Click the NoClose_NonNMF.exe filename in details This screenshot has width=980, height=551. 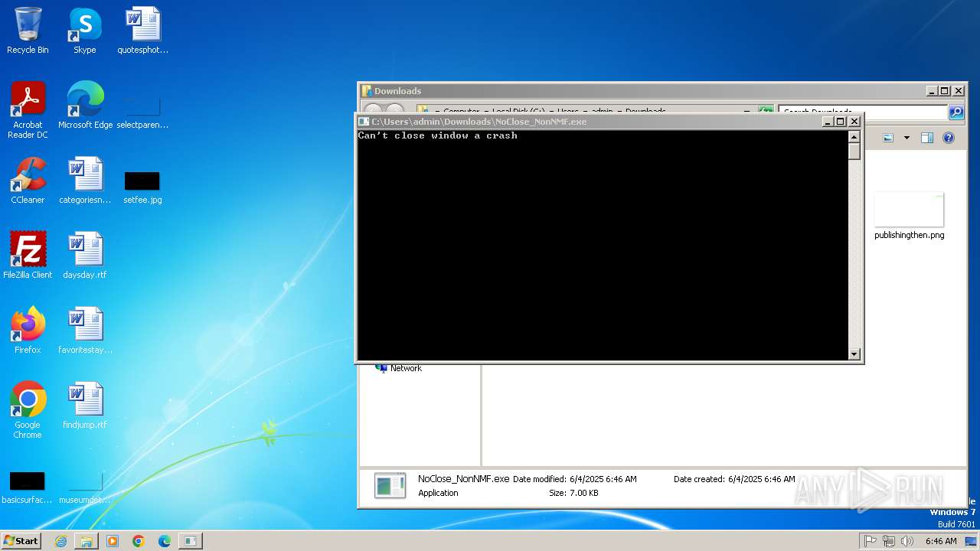(x=463, y=479)
